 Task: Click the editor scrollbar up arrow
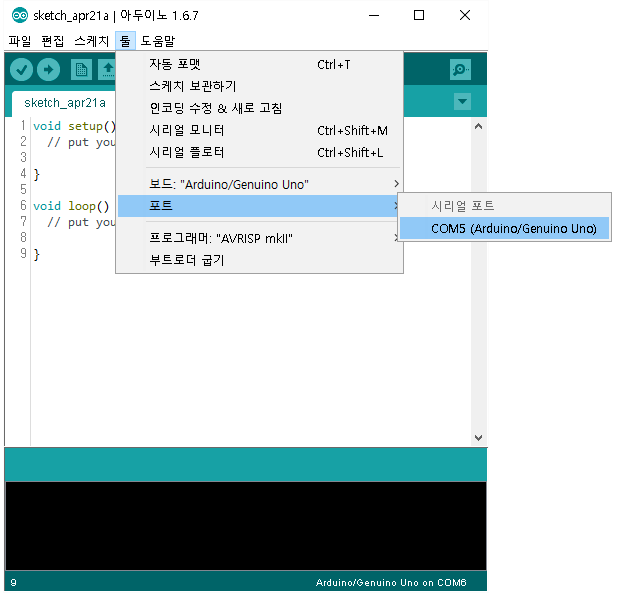(478, 126)
